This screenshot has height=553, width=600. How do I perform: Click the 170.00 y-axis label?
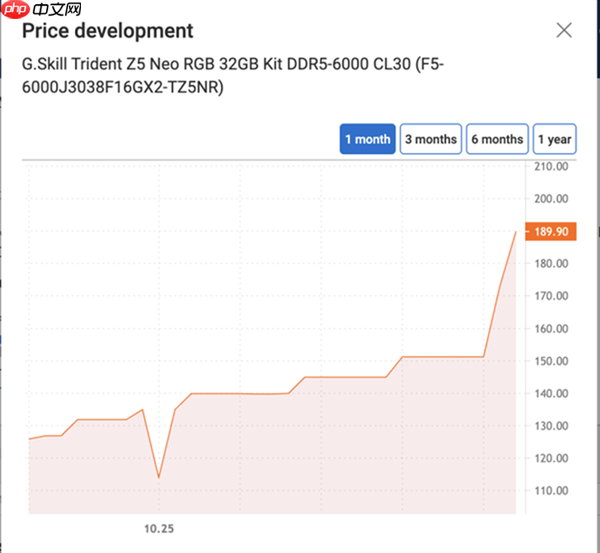(x=552, y=296)
